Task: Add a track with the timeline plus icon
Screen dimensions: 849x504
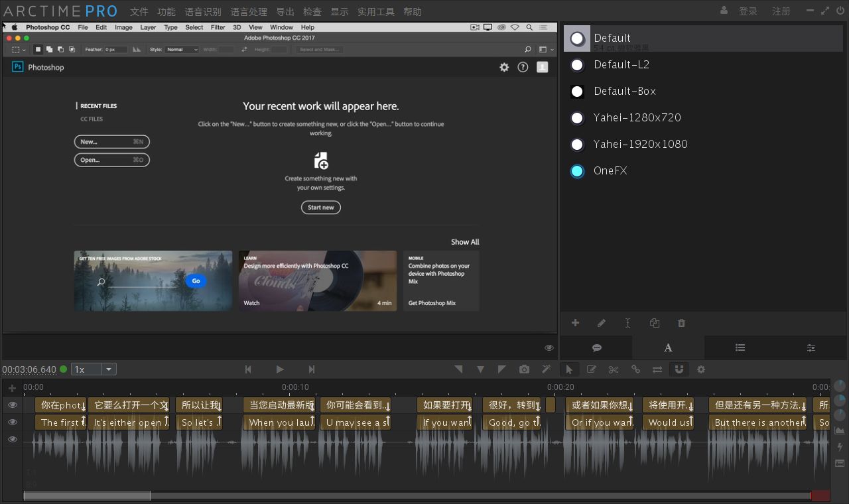Action: click(x=12, y=388)
